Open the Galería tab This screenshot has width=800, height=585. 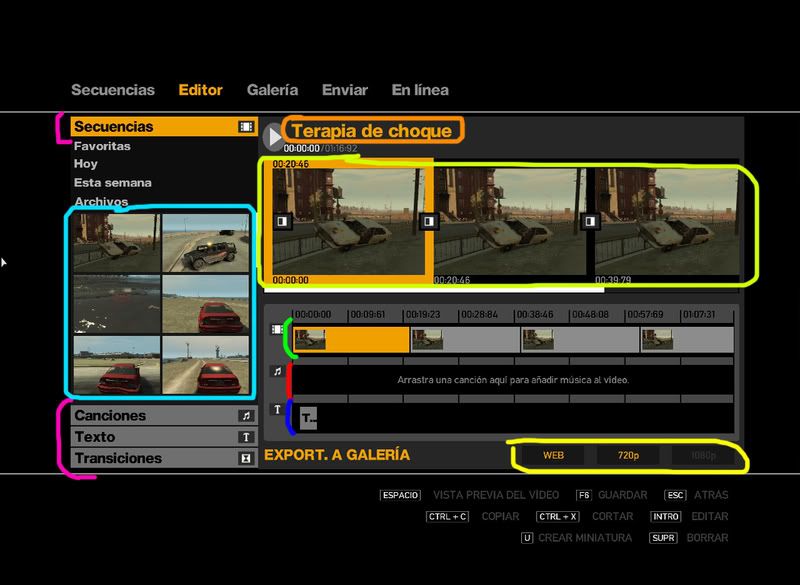click(x=272, y=90)
